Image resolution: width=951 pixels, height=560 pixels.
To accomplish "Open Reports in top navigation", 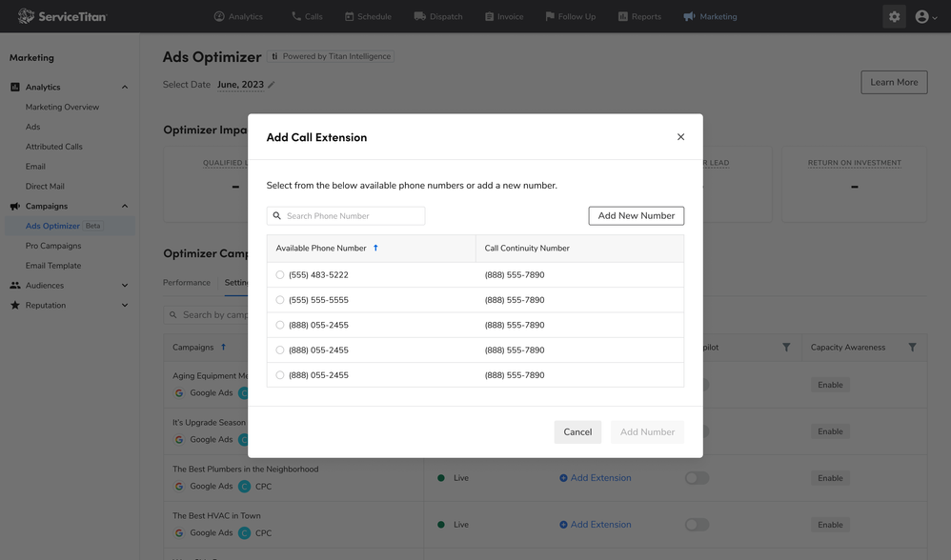I will coord(639,16).
